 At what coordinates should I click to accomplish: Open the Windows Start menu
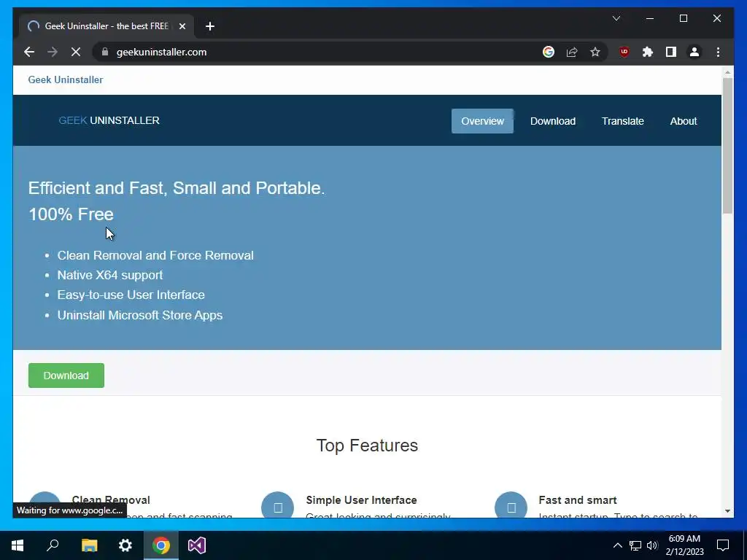pyautogui.click(x=18, y=545)
